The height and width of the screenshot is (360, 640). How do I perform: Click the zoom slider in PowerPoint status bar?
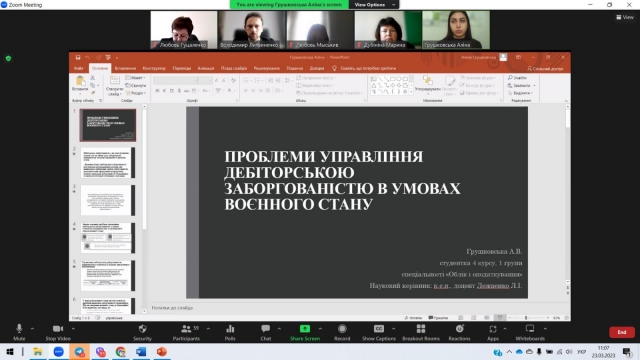529,318
